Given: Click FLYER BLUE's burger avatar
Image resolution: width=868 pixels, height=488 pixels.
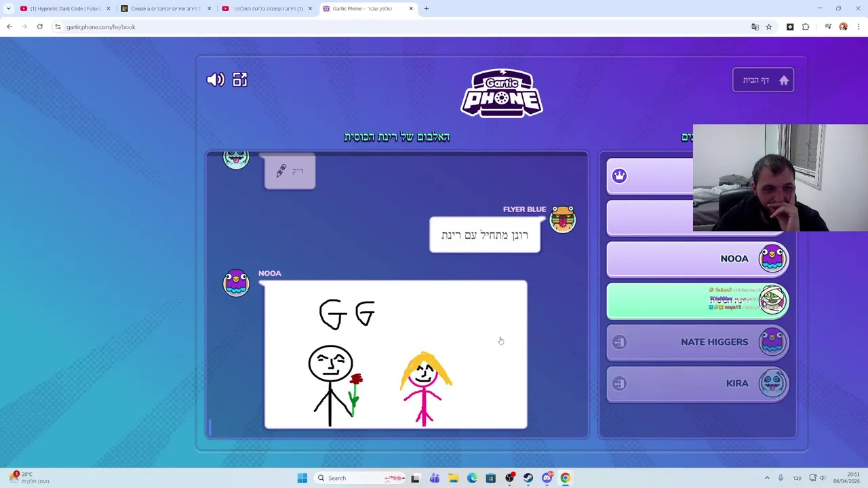Looking at the screenshot, I should [563, 220].
